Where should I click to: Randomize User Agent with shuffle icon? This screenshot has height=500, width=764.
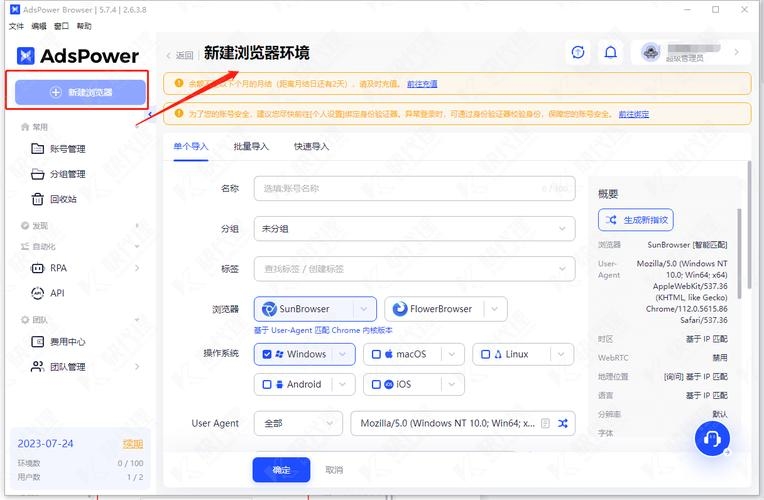(563, 423)
